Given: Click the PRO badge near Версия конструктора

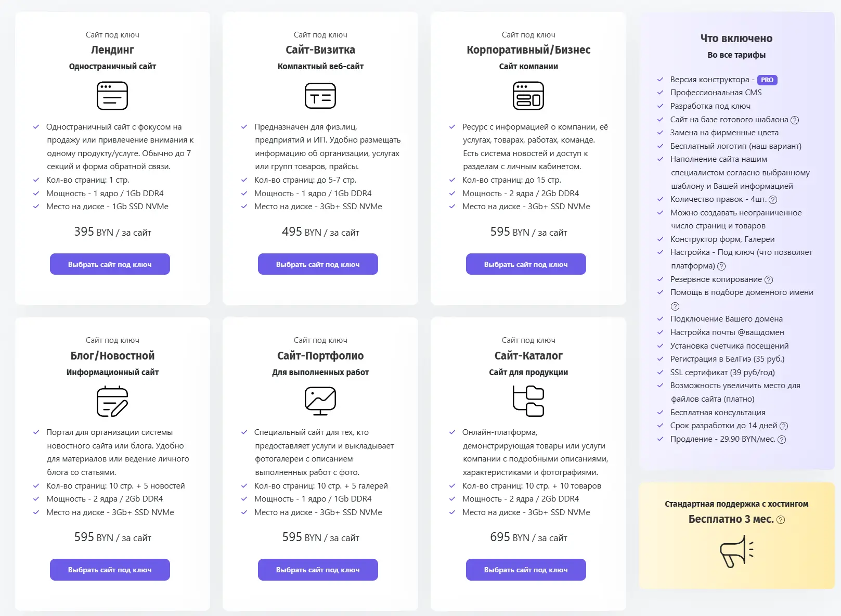Looking at the screenshot, I should 767,80.
